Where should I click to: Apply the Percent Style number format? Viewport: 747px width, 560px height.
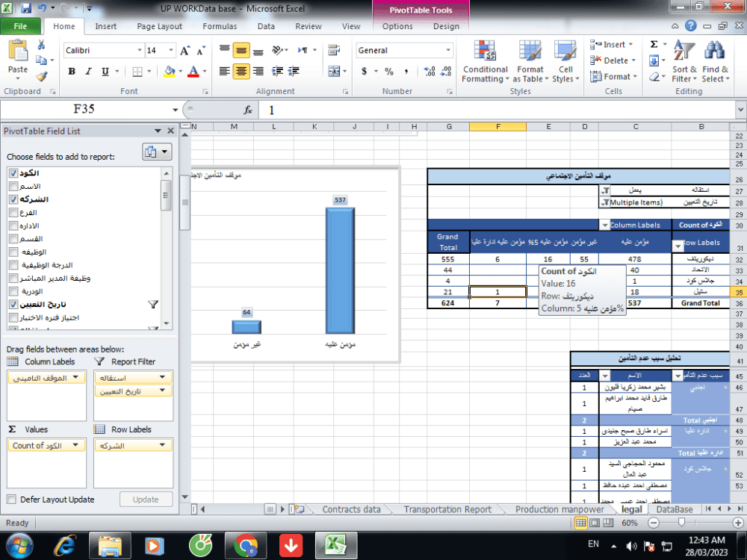point(388,72)
